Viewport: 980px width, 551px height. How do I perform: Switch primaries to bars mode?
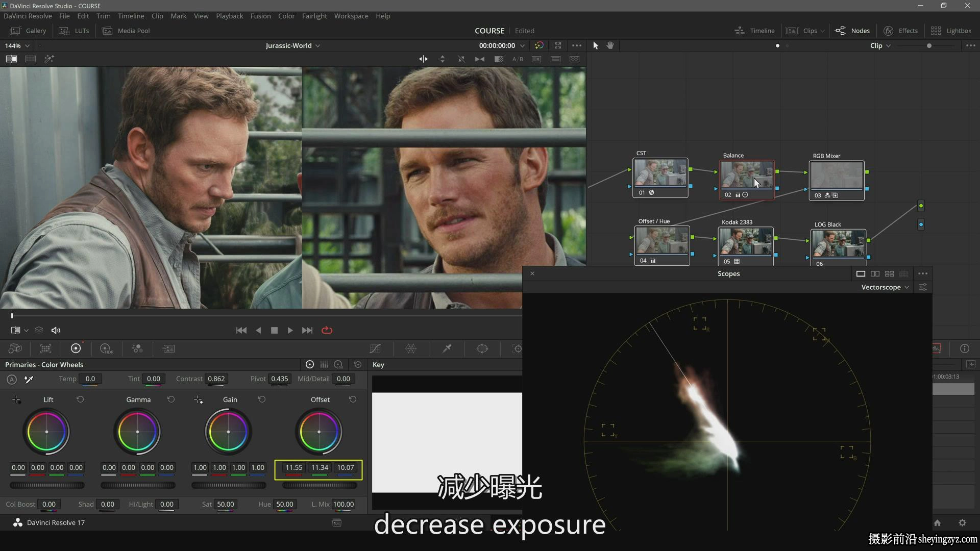click(324, 365)
